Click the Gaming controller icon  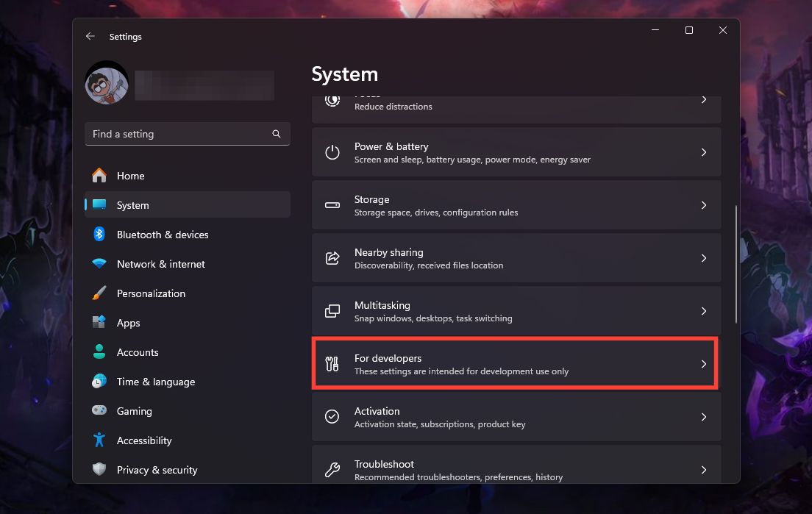pos(99,411)
